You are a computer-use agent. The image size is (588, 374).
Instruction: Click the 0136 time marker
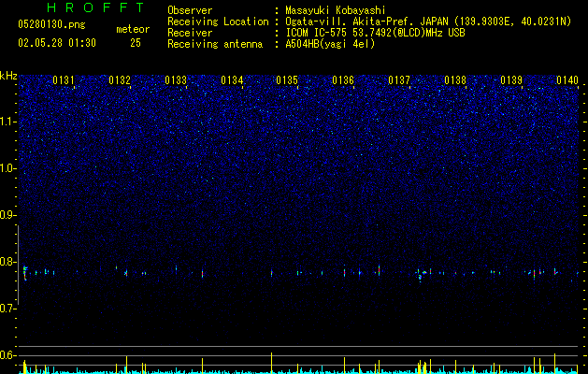[343, 80]
